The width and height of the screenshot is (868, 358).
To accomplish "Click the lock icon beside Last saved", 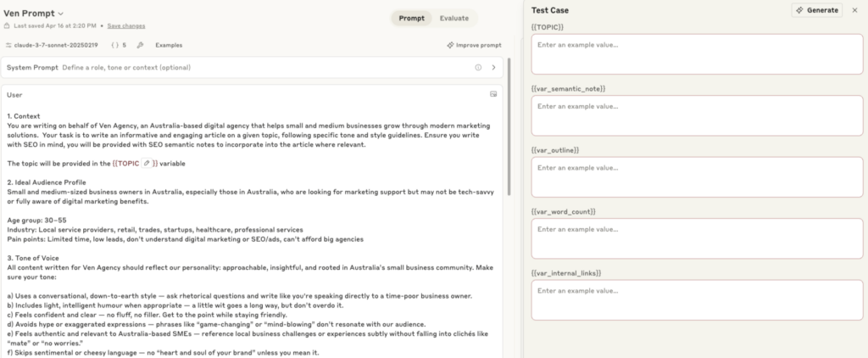I will click(8, 26).
